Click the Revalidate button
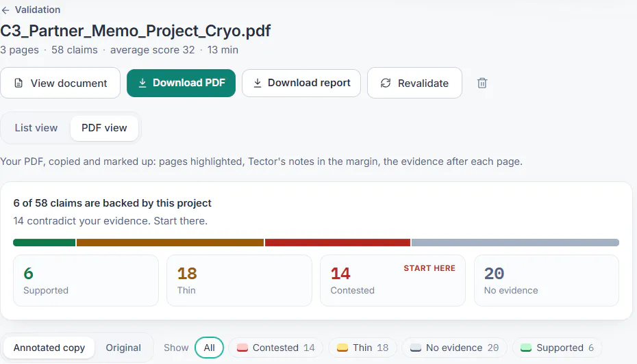The image size is (637, 364). tap(414, 83)
